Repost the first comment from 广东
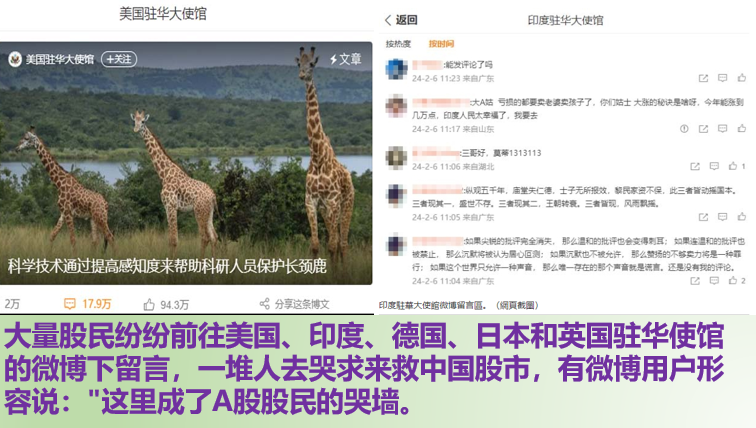 [703, 78]
